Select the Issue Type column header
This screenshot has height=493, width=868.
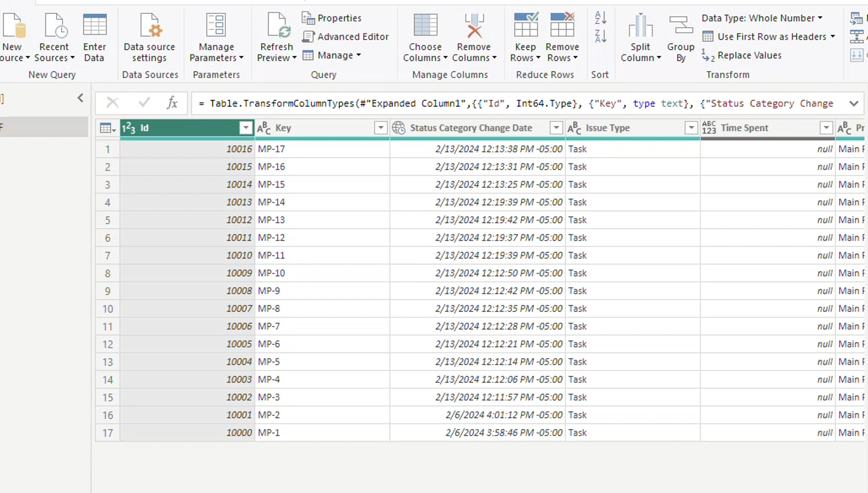pos(633,128)
